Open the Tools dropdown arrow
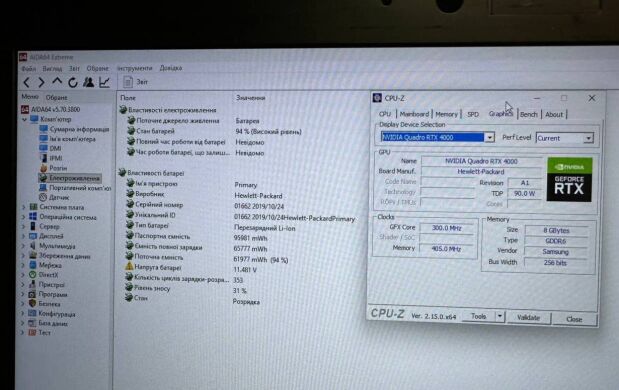619x390 pixels. pyautogui.click(x=500, y=316)
